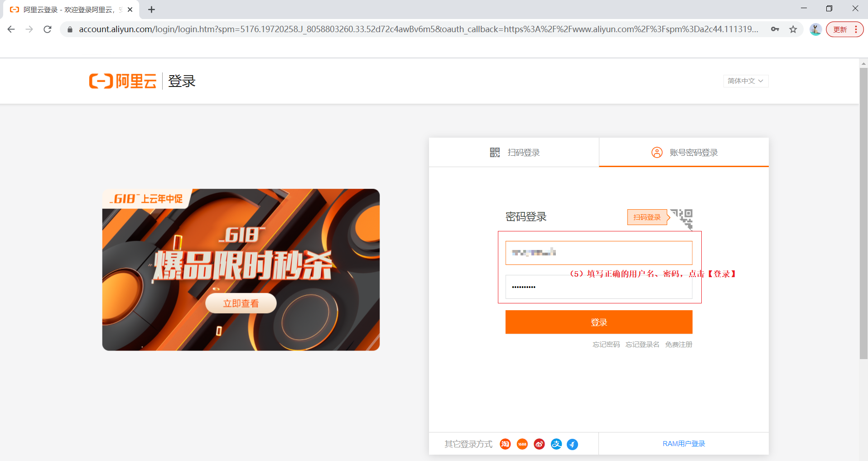The height and width of the screenshot is (461, 868).
Task: Click QR grid icon in 扫码登录 tab
Action: 495,153
